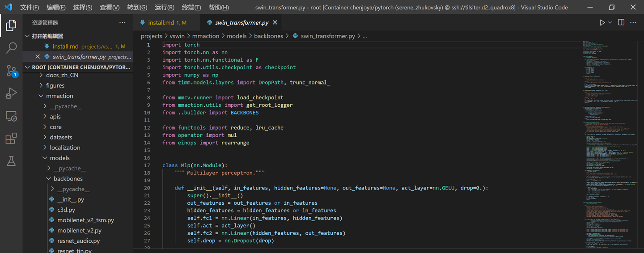
Task: Open the 终端(T) menu
Action: coord(191,8)
